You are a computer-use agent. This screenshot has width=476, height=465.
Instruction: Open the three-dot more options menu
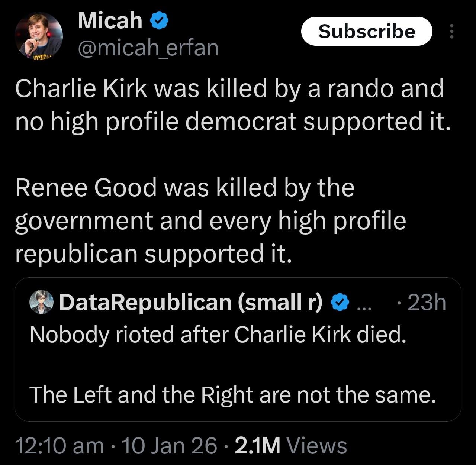(x=451, y=32)
